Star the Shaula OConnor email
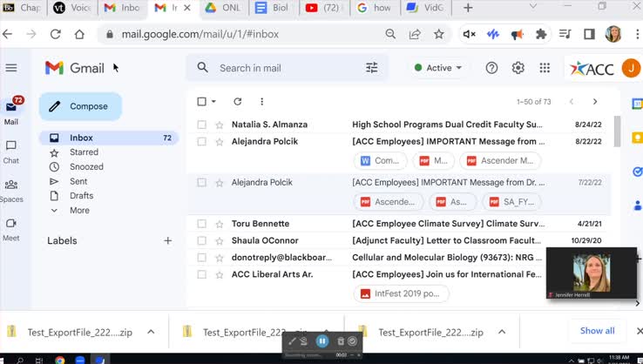The image size is (643, 364). [x=220, y=240]
